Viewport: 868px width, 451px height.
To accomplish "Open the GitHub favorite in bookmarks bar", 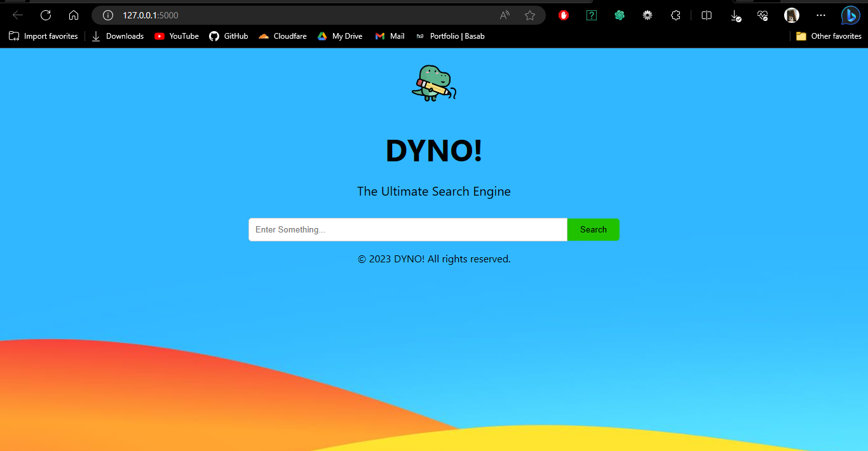I will (229, 36).
